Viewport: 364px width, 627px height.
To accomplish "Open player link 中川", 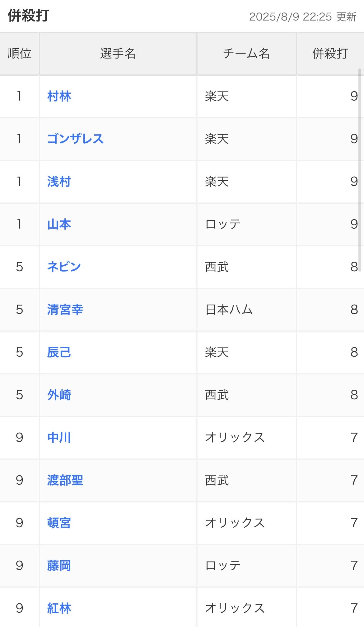I will click(59, 438).
